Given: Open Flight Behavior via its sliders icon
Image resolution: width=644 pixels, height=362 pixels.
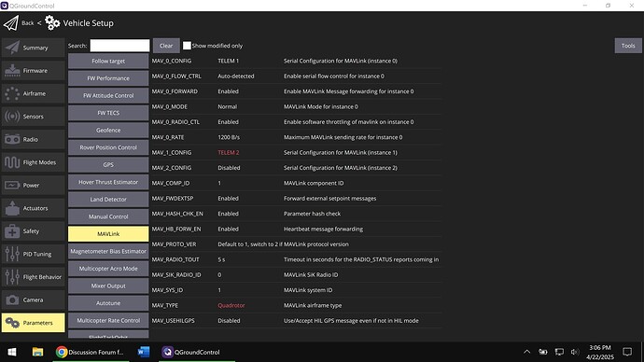Looking at the screenshot, I should point(12,277).
